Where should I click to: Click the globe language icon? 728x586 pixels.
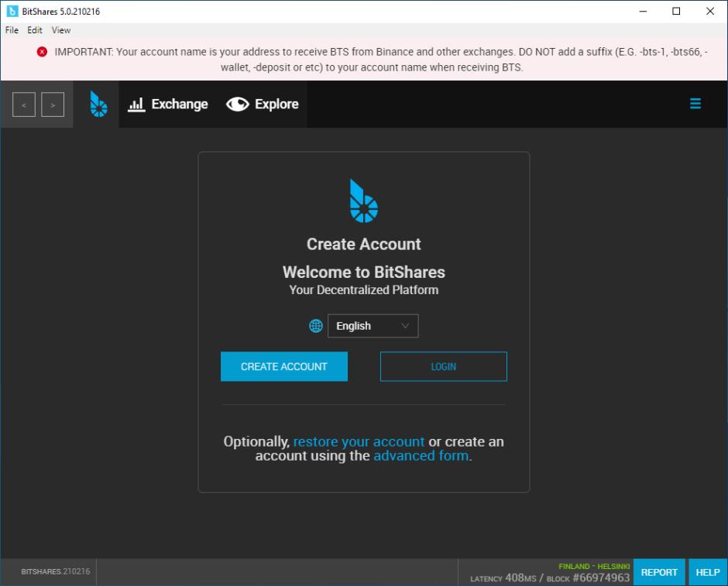316,326
